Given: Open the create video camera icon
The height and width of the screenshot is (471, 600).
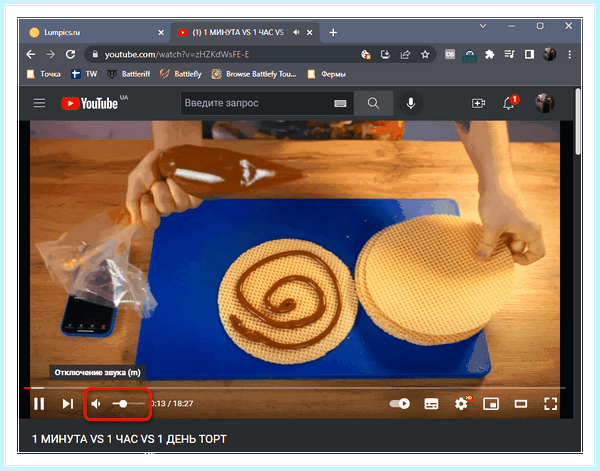Looking at the screenshot, I should coord(478,103).
